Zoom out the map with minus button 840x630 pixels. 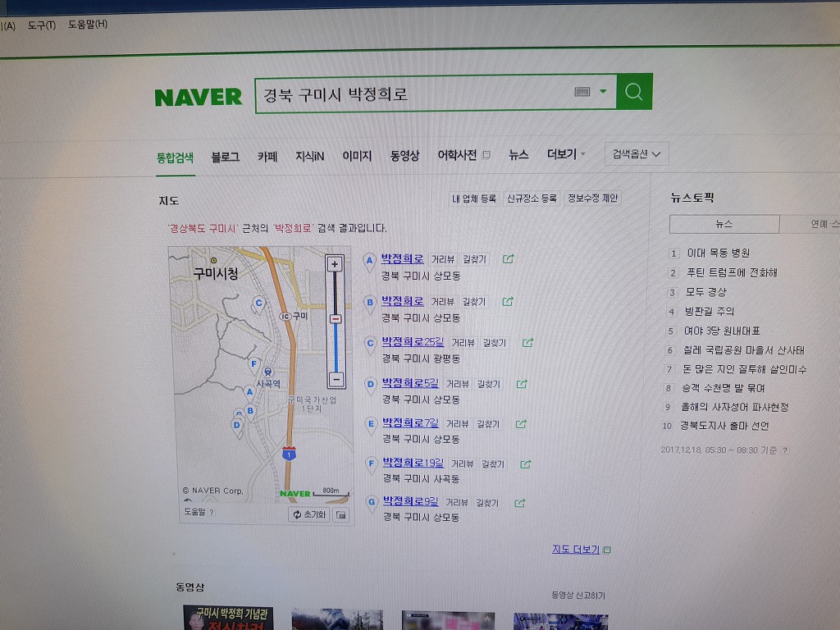(x=336, y=379)
